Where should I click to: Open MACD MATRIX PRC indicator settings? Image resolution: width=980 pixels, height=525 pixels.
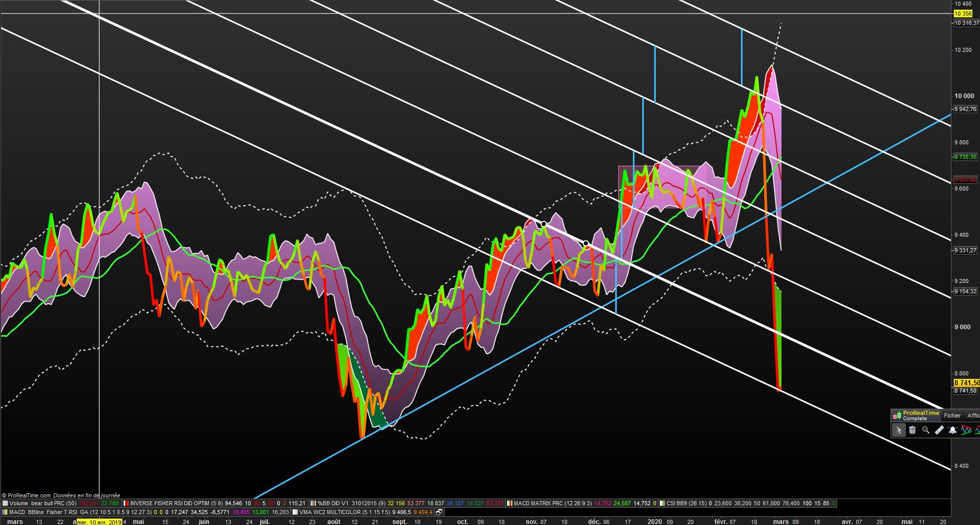pyautogui.click(x=553, y=503)
